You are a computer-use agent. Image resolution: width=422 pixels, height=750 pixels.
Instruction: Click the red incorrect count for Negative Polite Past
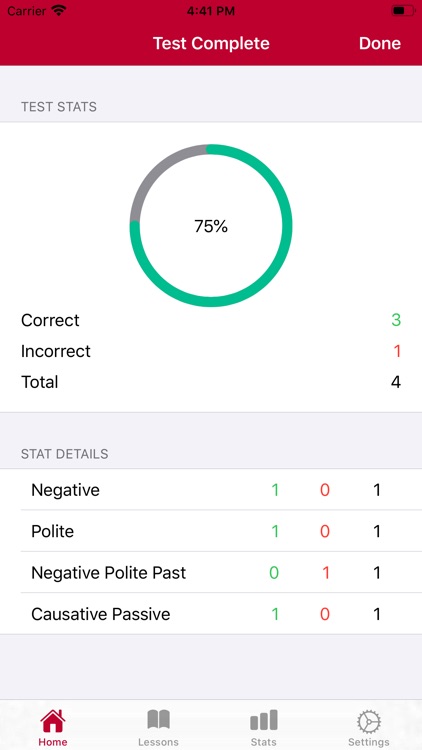(325, 573)
